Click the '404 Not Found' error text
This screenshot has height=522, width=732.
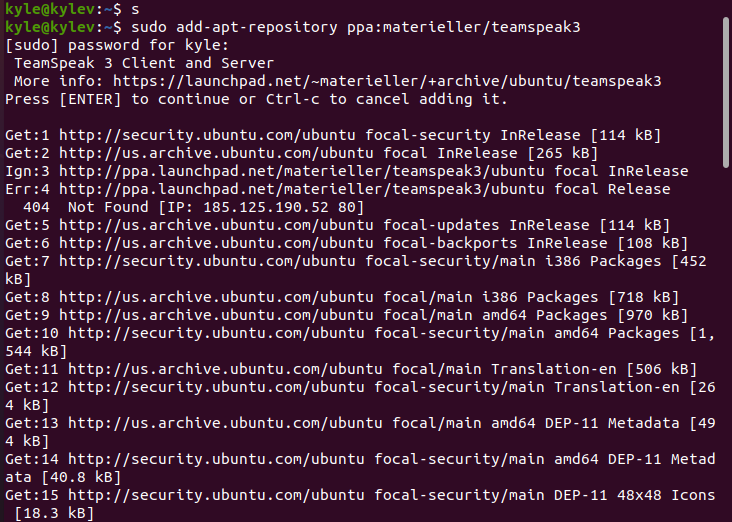86,207
